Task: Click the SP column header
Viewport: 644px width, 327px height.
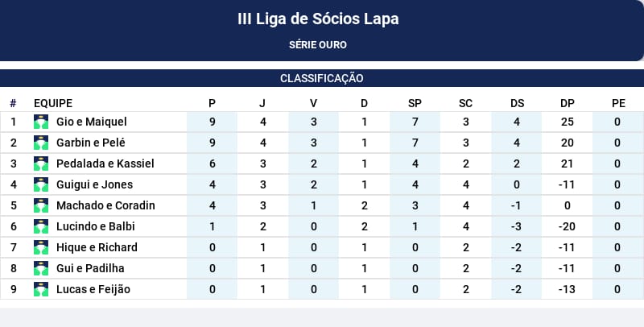Action: click(x=415, y=103)
